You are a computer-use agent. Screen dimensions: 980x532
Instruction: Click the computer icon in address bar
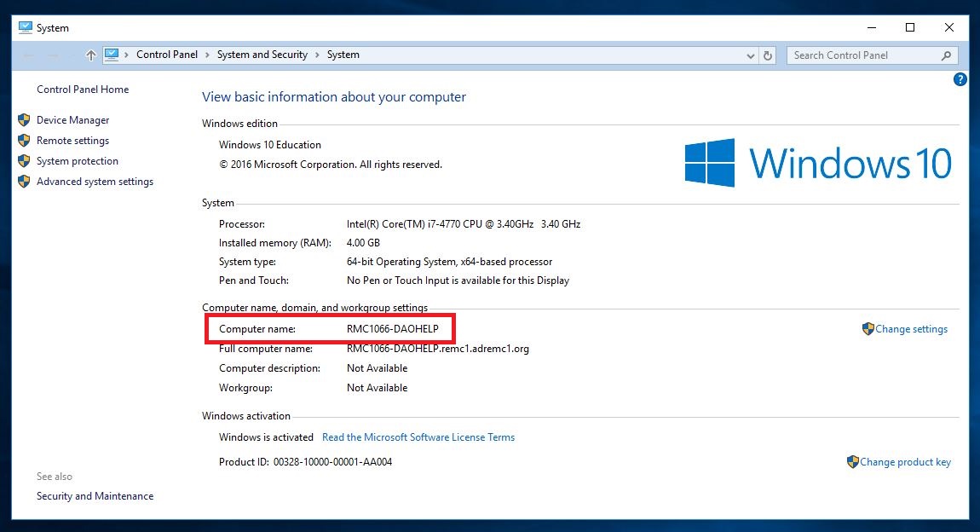[x=112, y=55]
